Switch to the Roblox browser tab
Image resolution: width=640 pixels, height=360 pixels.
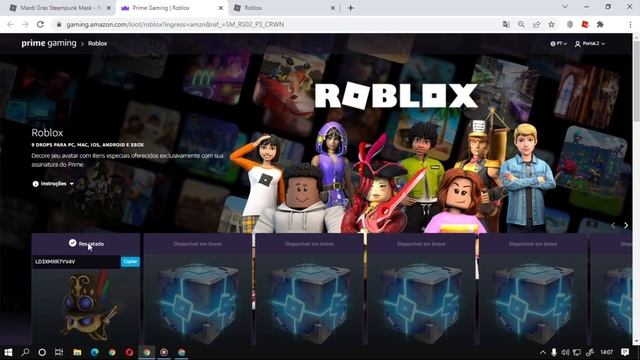pyautogui.click(x=284, y=8)
